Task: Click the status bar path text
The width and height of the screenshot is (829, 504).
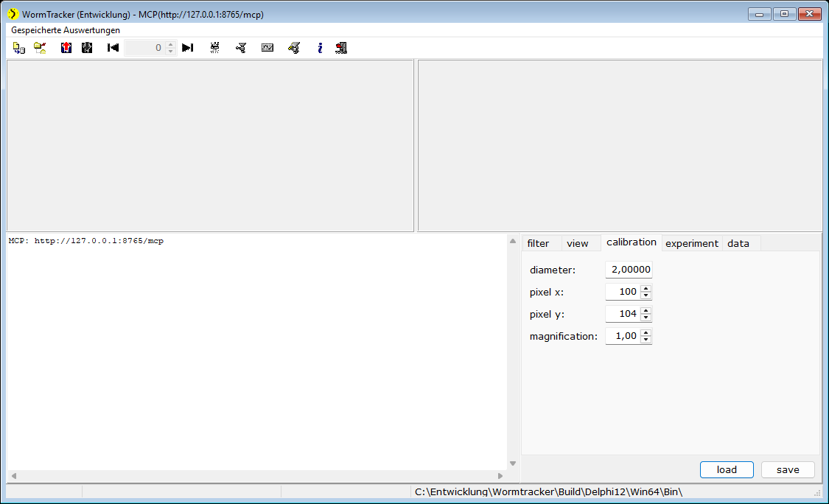Action: (548, 491)
